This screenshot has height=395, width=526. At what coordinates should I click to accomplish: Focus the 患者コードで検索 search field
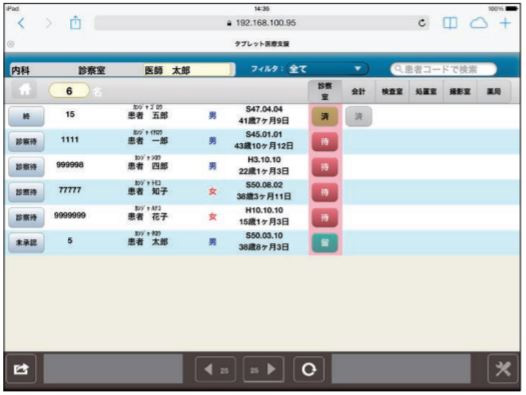click(x=443, y=69)
